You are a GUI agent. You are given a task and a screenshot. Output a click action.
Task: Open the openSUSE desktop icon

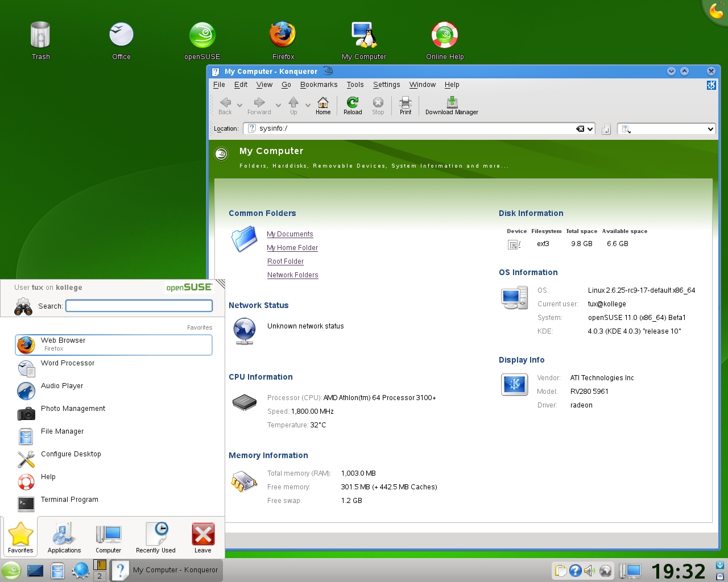click(202, 40)
